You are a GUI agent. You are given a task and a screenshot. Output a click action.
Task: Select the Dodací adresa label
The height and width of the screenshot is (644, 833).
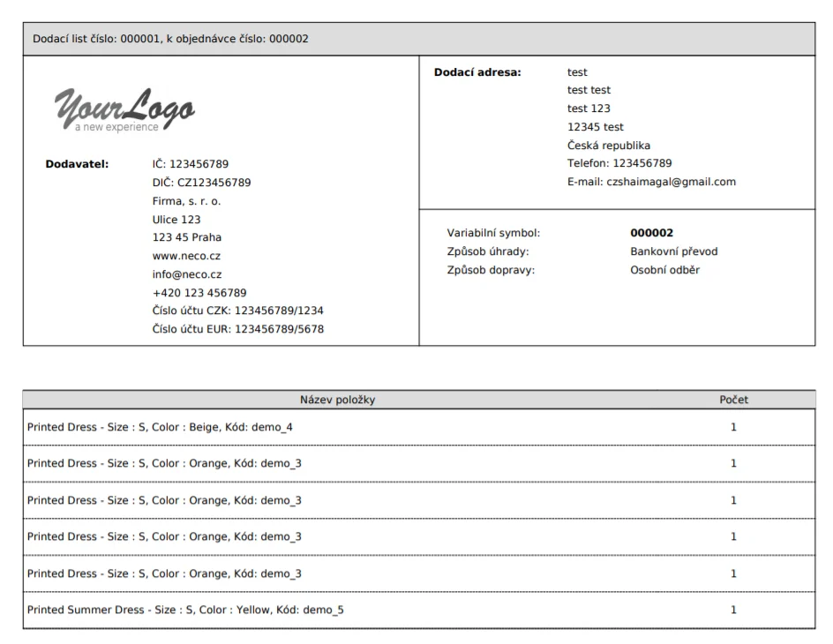[477, 72]
